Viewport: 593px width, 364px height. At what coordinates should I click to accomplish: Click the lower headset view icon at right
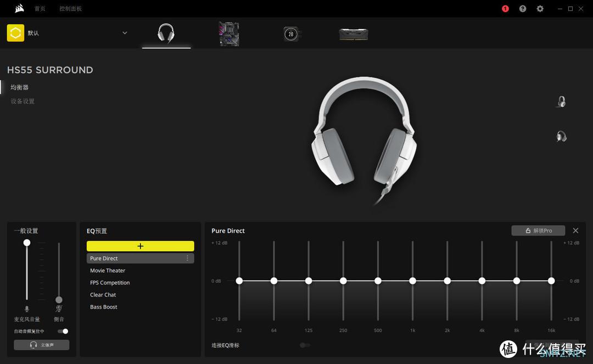562,136
